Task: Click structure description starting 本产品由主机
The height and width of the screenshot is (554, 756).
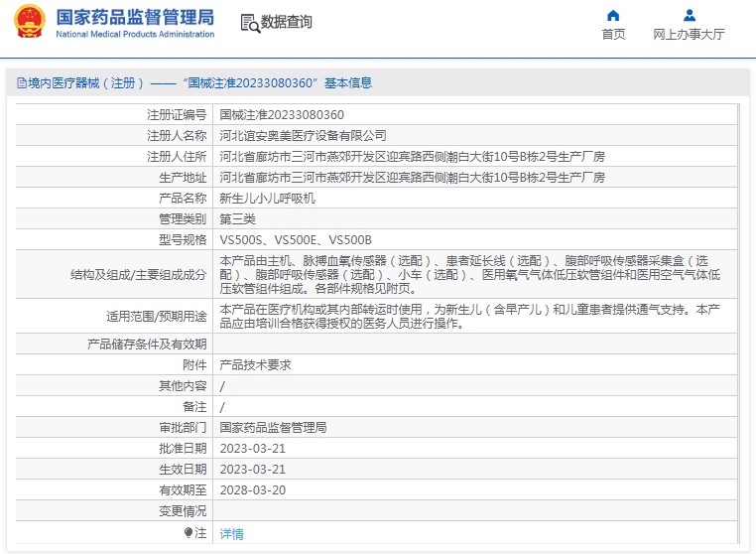Action: click(x=470, y=275)
